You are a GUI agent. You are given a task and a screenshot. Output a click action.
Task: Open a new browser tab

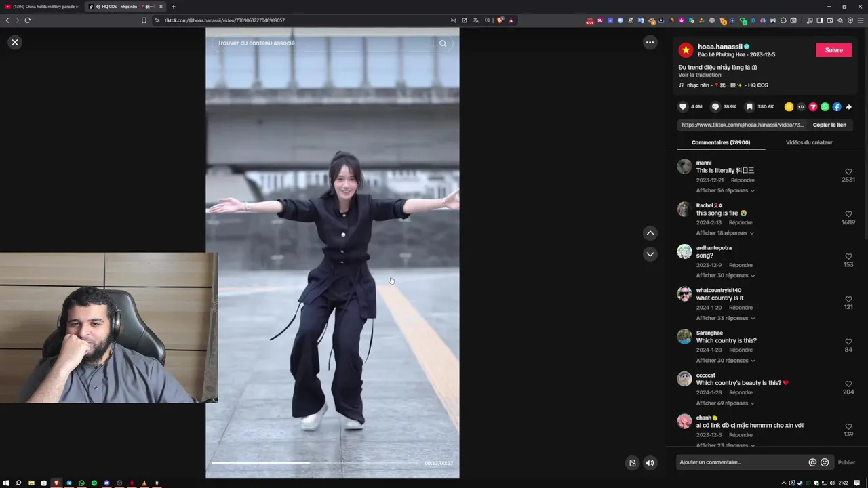173,7
